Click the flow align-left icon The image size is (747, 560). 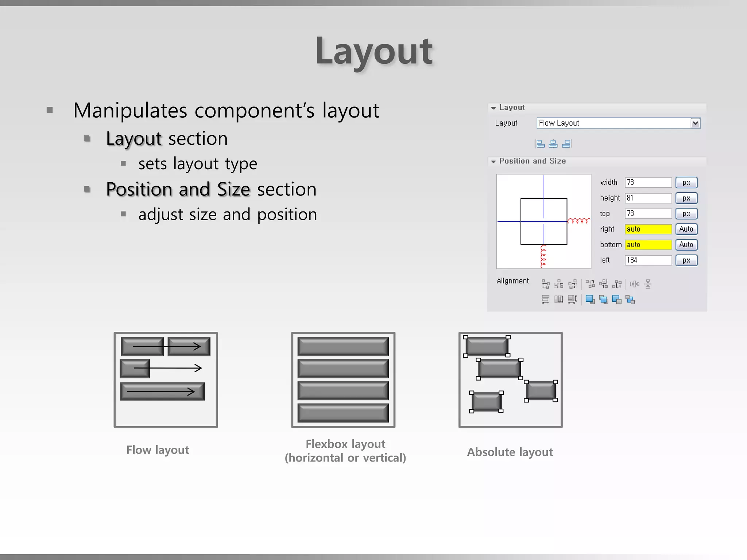(540, 144)
